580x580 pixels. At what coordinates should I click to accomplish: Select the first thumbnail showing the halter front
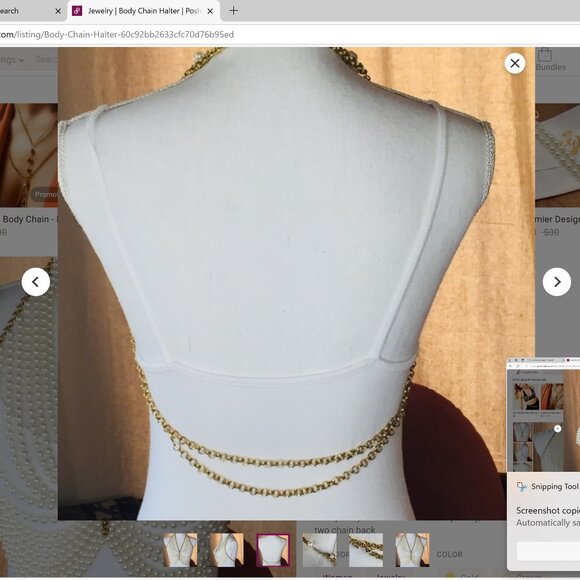(x=180, y=549)
